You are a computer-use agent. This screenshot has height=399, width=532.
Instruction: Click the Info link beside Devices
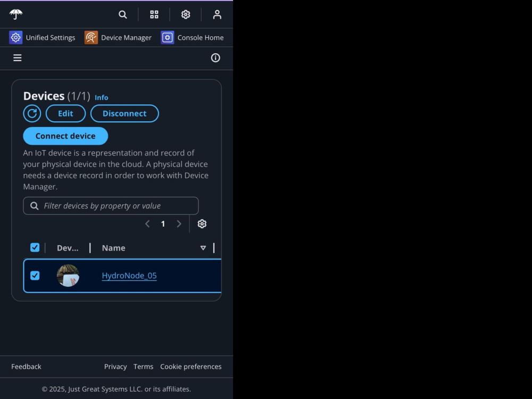point(102,98)
